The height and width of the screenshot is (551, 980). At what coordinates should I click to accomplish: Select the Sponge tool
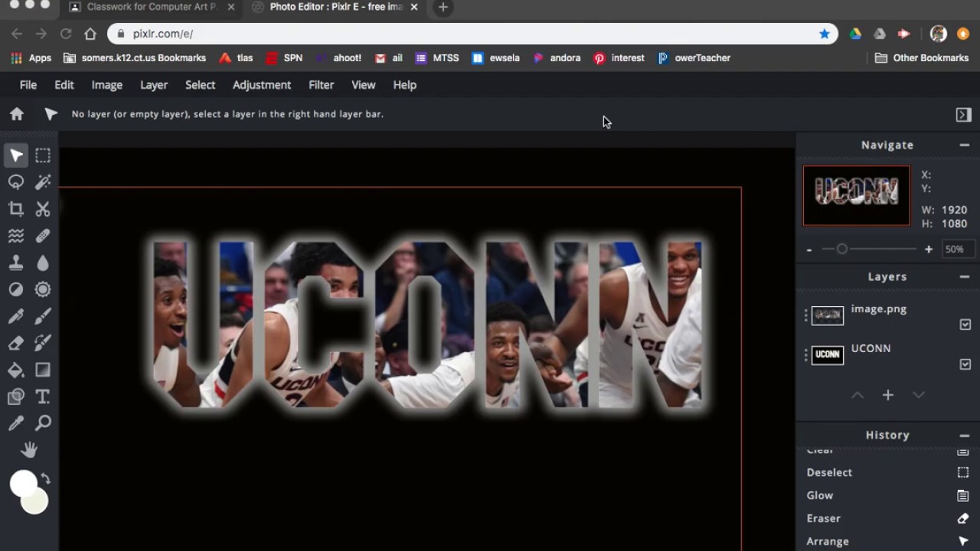pos(43,289)
